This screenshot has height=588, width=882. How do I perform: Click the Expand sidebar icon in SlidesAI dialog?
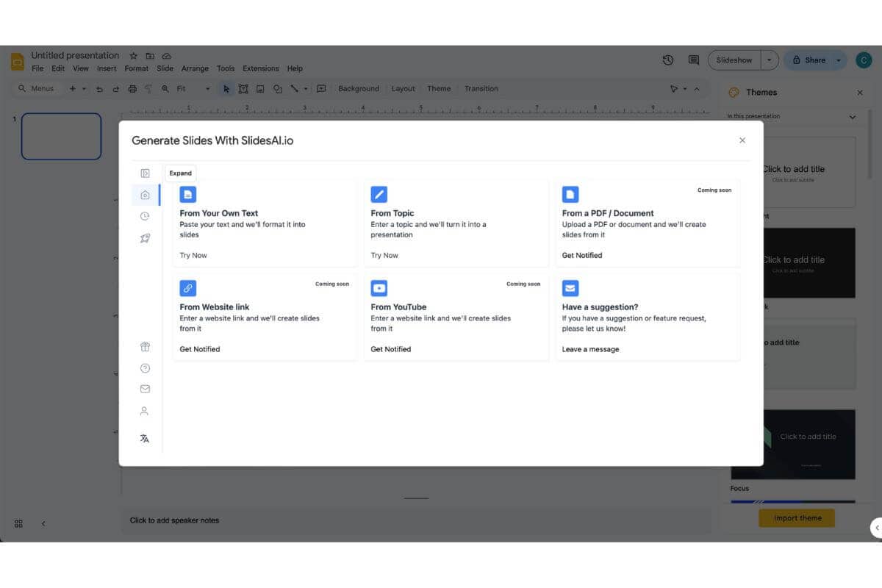[x=145, y=173]
